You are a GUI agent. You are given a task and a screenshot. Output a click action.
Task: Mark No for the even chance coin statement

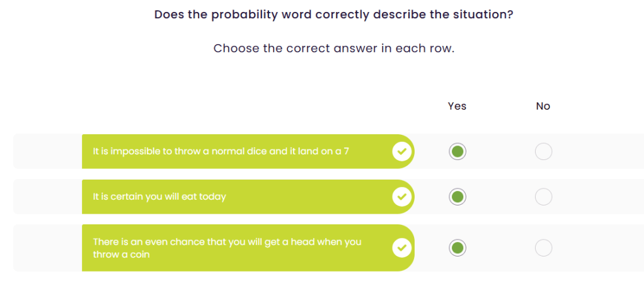click(x=543, y=248)
